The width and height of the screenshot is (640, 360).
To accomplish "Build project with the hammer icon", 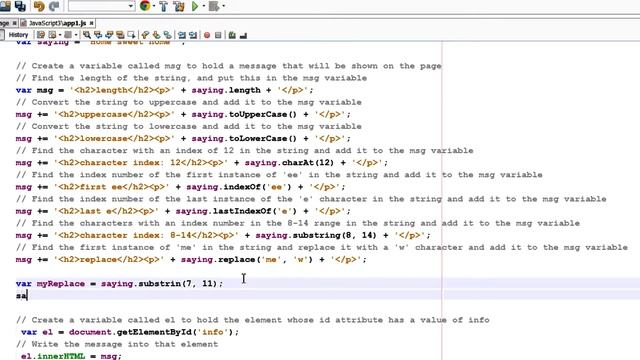I will pyautogui.click(x=163, y=6).
